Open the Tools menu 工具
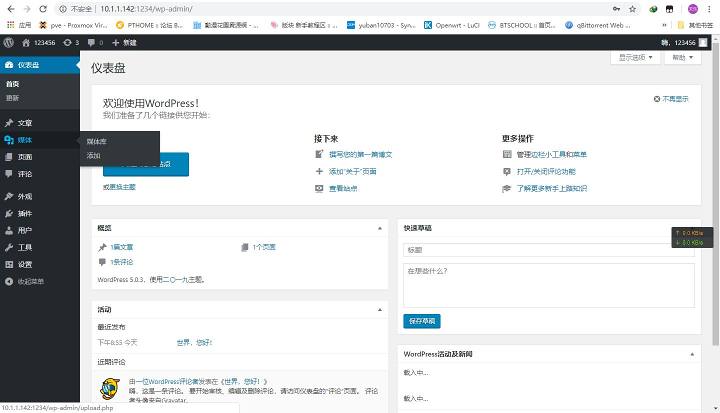This screenshot has height=413, width=720. [40, 247]
